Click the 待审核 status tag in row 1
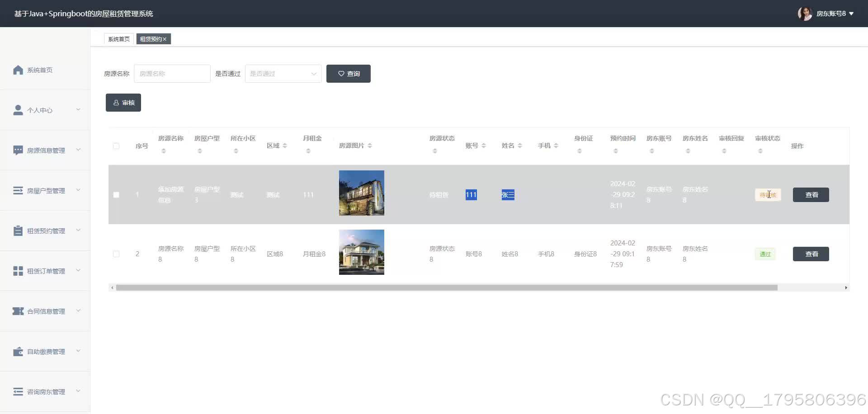Image resolution: width=868 pixels, height=414 pixels. click(768, 195)
